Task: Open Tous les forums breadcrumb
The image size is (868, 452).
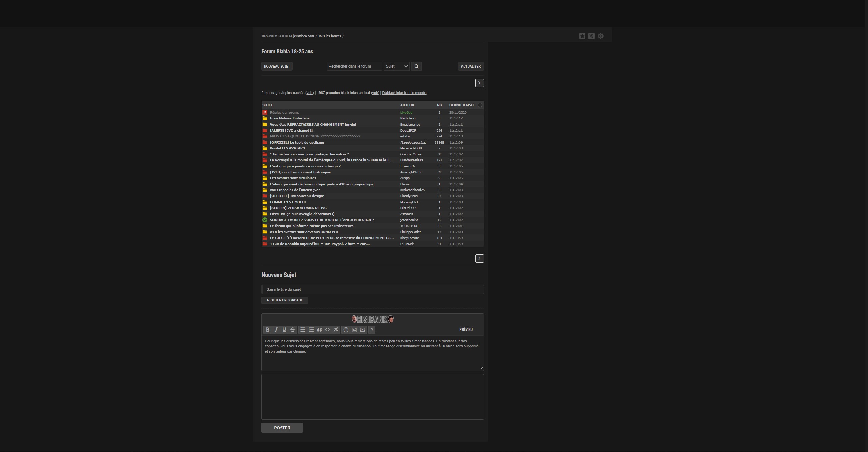Action: pos(329,36)
